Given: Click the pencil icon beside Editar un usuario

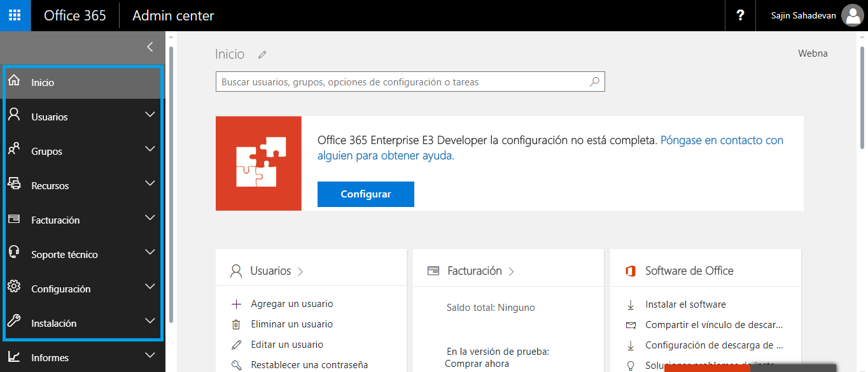Looking at the screenshot, I should [x=237, y=345].
